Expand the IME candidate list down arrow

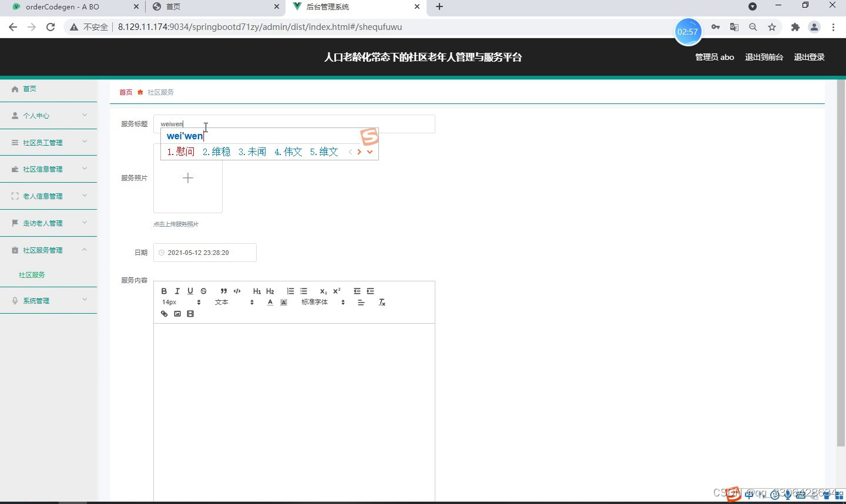point(370,152)
